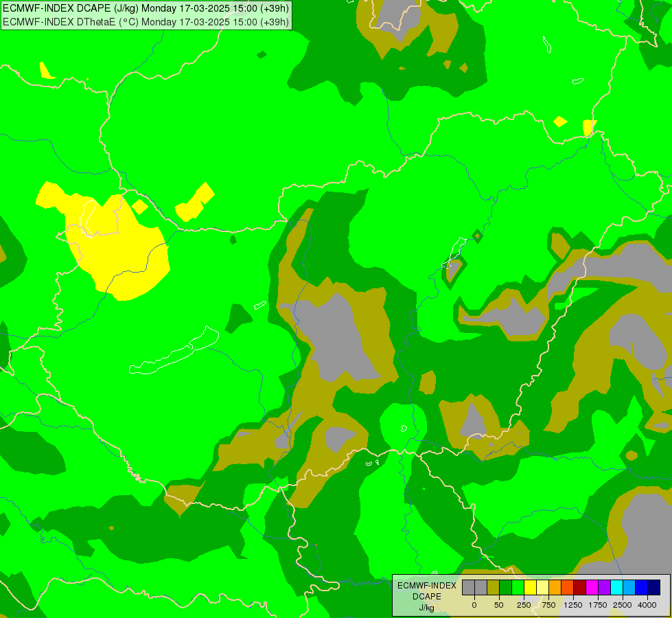Select the dark red legend swatch
Image resolution: width=672 pixels, height=618 pixels.
579,588
